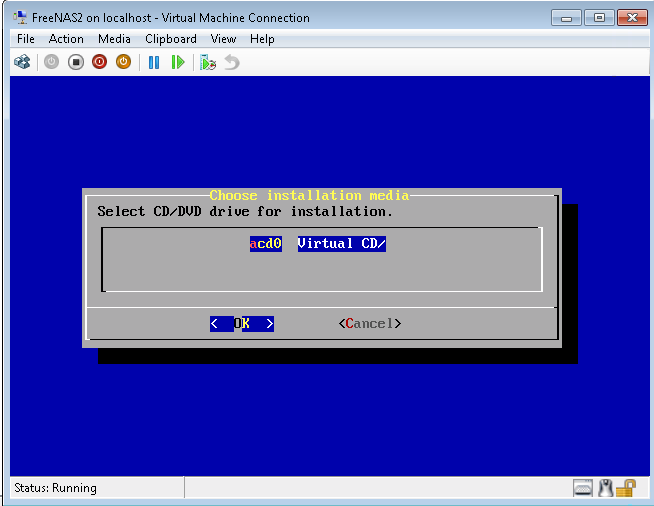Take a snapshot of the VM
Viewport: 654px width, 506px height.
[208, 63]
